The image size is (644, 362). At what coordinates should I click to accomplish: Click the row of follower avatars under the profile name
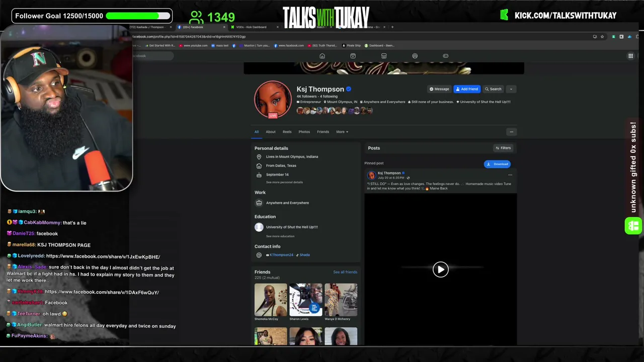[x=335, y=111]
